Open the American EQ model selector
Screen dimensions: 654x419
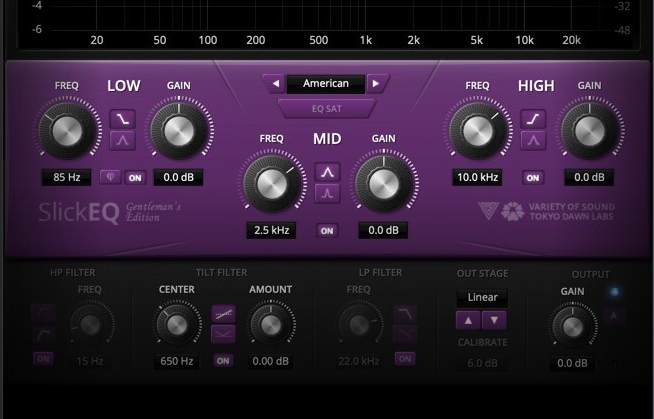[326, 84]
